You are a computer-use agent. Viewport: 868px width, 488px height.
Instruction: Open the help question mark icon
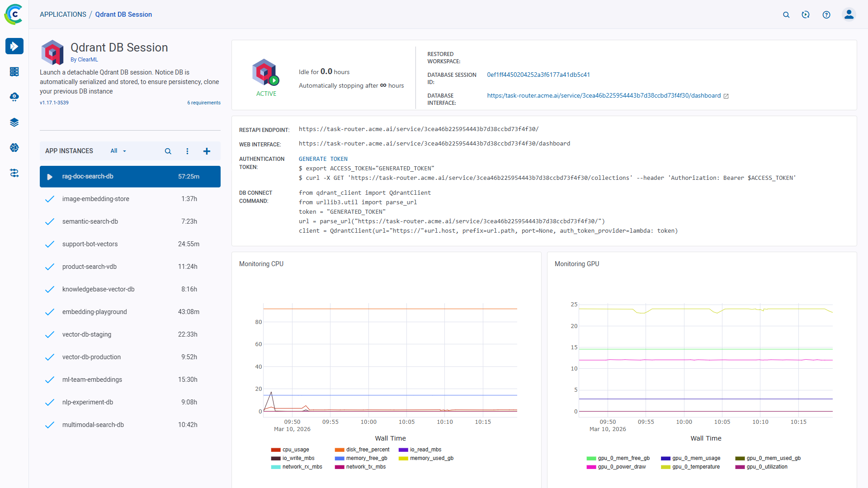tap(826, 14)
